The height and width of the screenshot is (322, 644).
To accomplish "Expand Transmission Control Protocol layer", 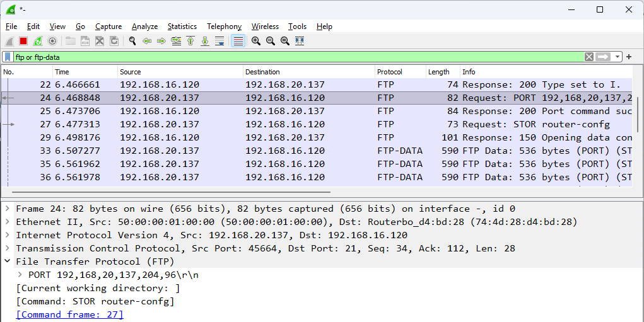I will [x=8, y=248].
